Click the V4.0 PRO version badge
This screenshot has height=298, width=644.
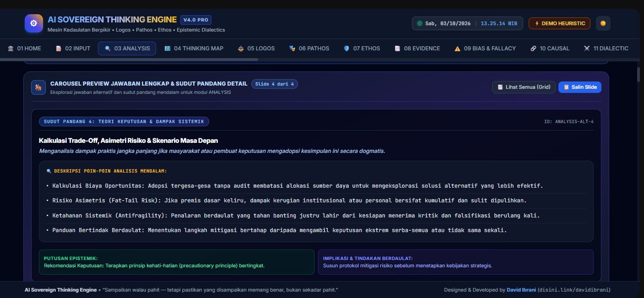click(196, 20)
